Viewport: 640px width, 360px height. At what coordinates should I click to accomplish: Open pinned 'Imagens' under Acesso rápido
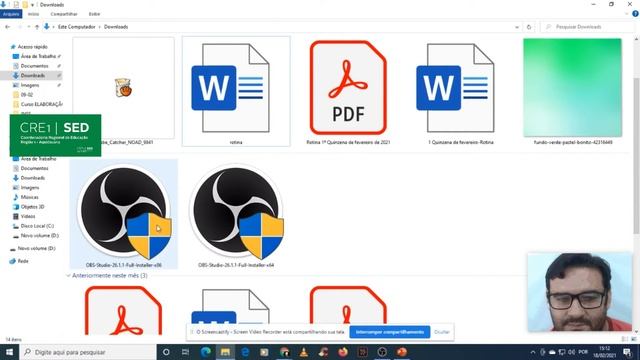tap(30, 85)
